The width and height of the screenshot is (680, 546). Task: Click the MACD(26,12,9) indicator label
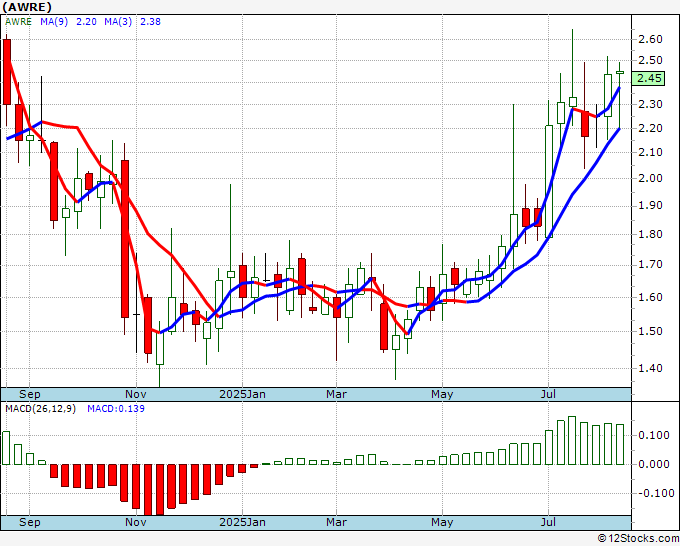[x=40, y=409]
